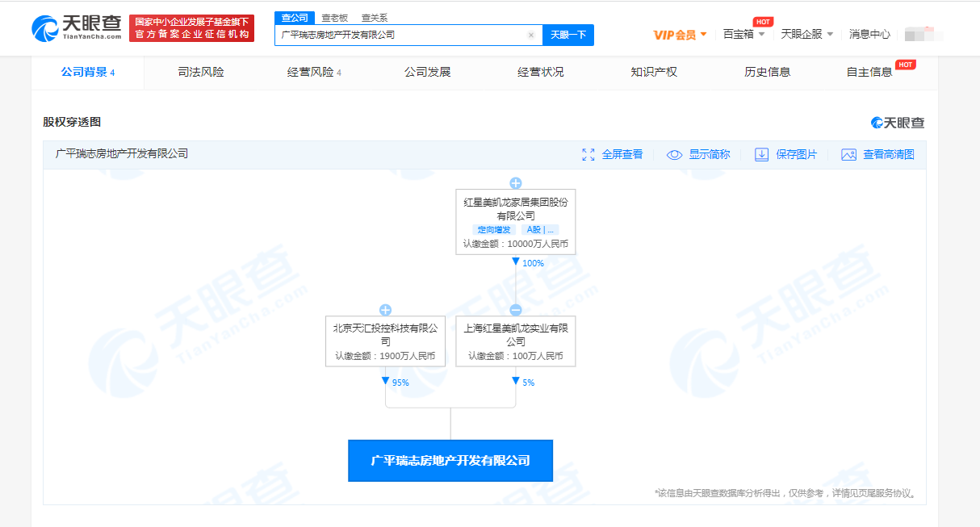Click the disclaimer text below the chart
980x527 pixels.
pos(786,493)
